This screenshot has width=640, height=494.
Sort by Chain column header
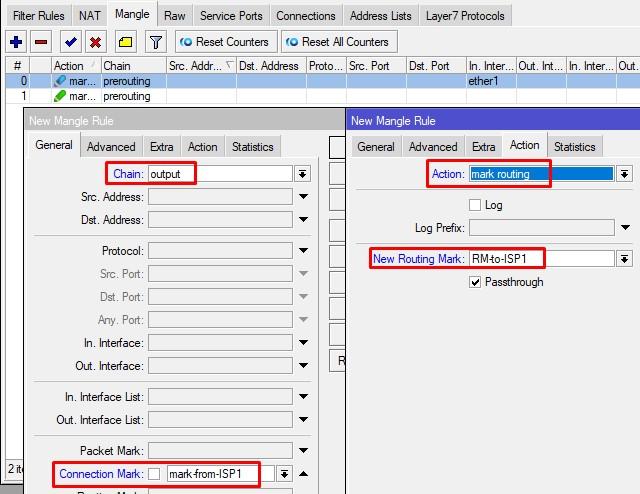(x=133, y=66)
